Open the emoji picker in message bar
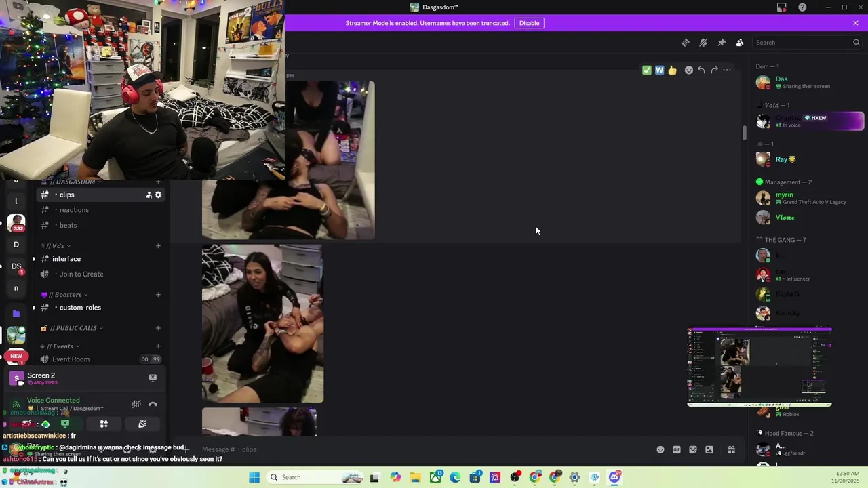This screenshot has height=488, width=868. tap(660, 449)
